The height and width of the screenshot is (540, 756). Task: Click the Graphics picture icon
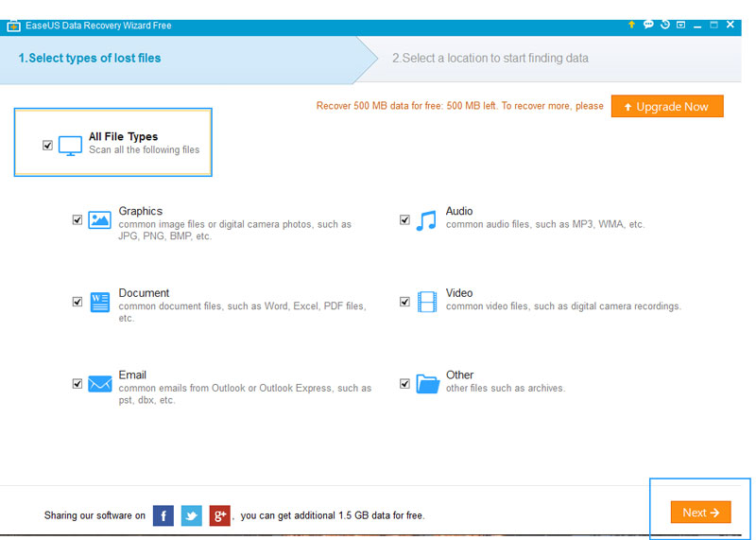click(100, 220)
